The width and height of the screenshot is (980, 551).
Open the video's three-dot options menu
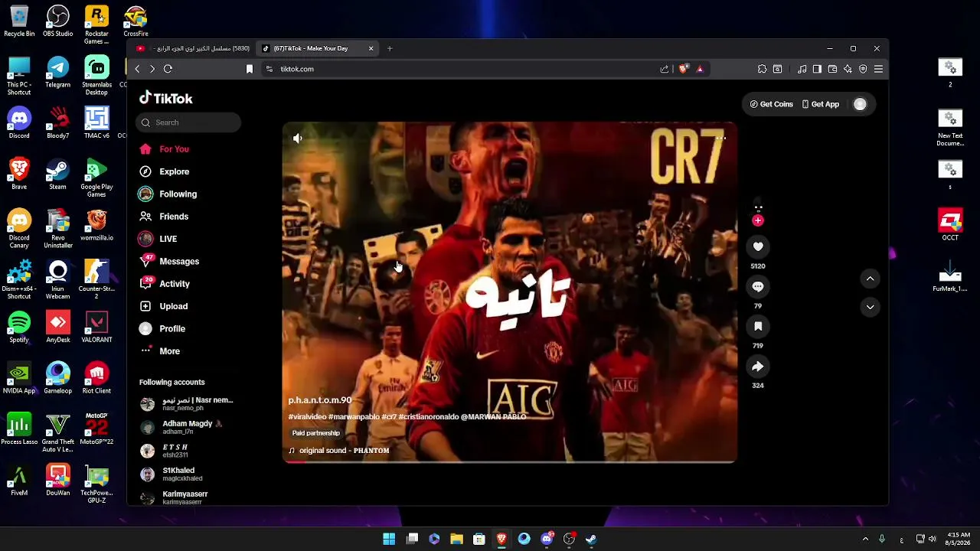721,139
